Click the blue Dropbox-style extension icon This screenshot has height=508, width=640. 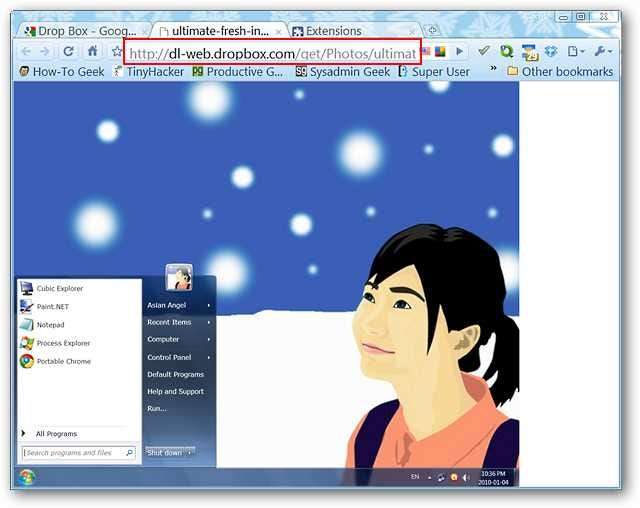551,51
